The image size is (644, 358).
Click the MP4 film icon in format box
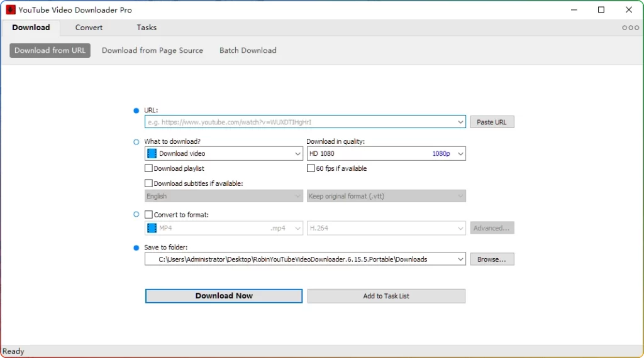152,228
